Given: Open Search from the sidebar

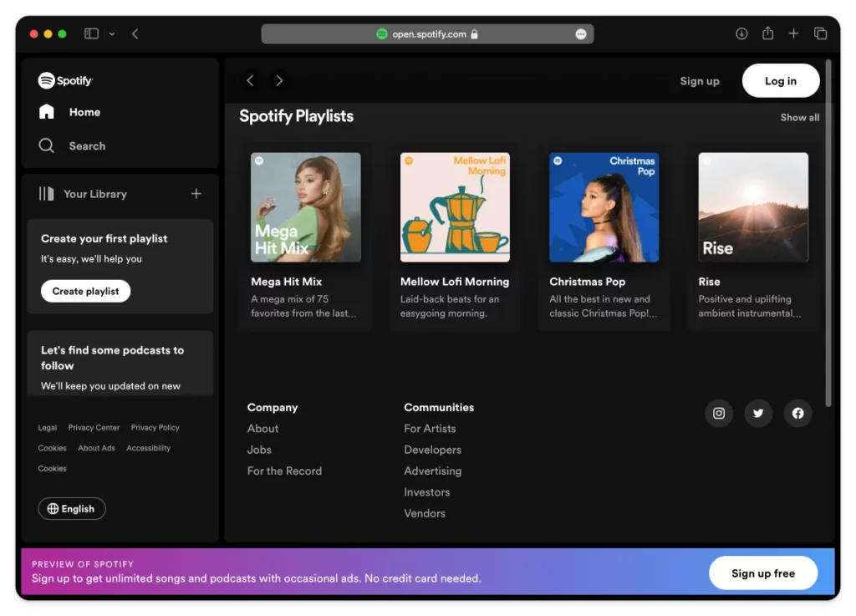Looking at the screenshot, I should pyautogui.click(x=47, y=145).
